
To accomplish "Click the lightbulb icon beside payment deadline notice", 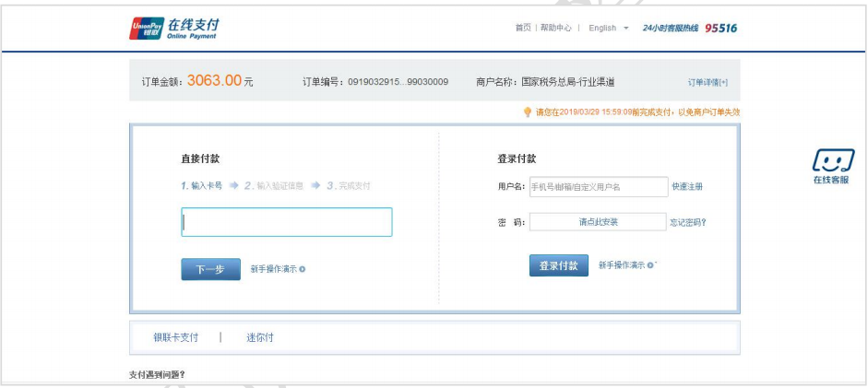I will click(x=528, y=112).
